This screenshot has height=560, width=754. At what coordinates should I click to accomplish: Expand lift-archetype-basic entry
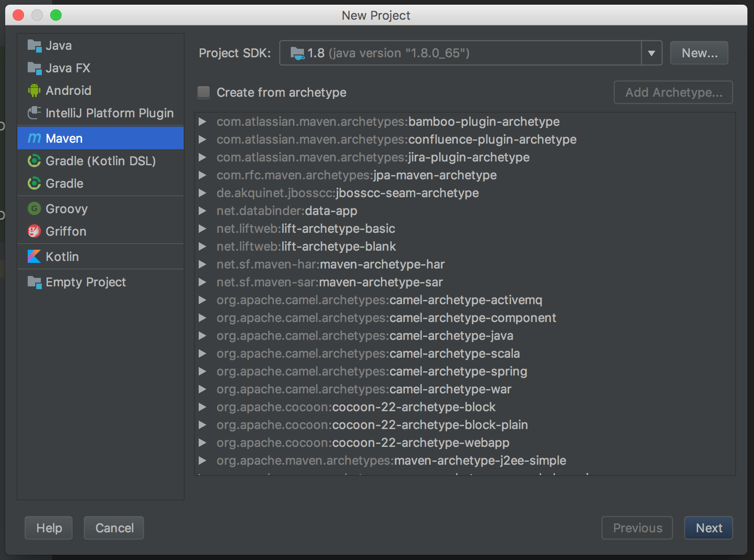[x=202, y=229]
